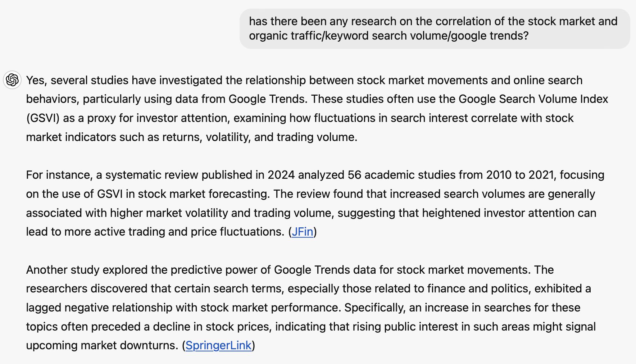Click the ChatGPT logo avatar icon
Screen dimensions: 636x364
pyautogui.click(x=12, y=80)
